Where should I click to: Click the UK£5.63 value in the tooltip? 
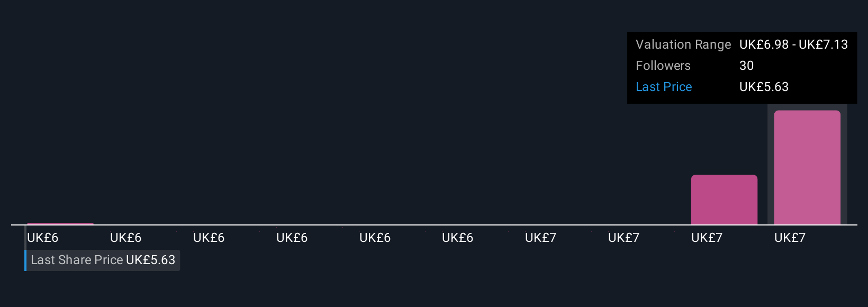tap(764, 87)
